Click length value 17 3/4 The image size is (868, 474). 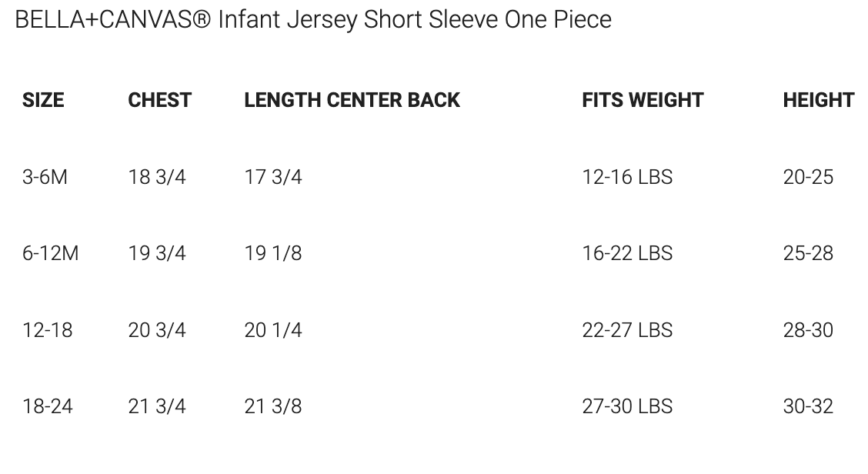[273, 177]
